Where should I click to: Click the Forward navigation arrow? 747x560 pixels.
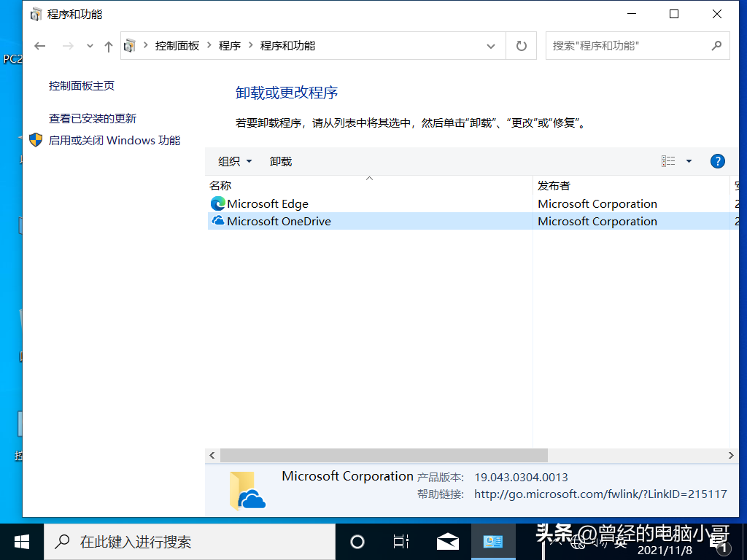pos(68,46)
